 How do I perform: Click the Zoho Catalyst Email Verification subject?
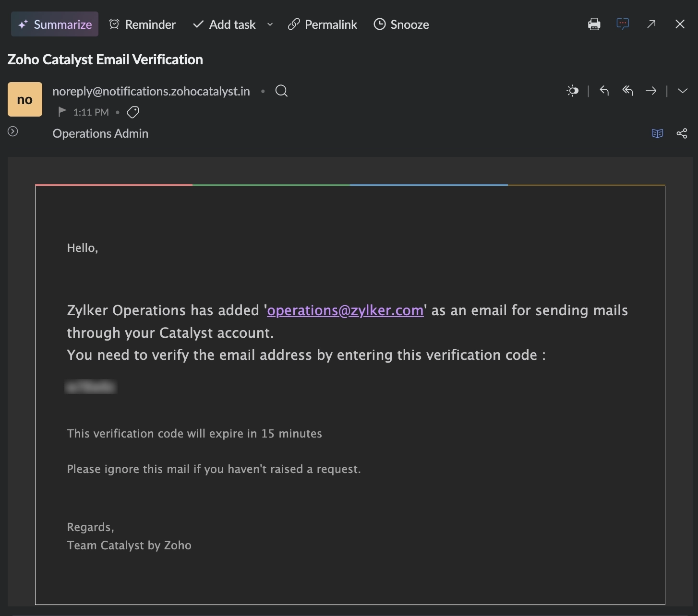click(105, 59)
